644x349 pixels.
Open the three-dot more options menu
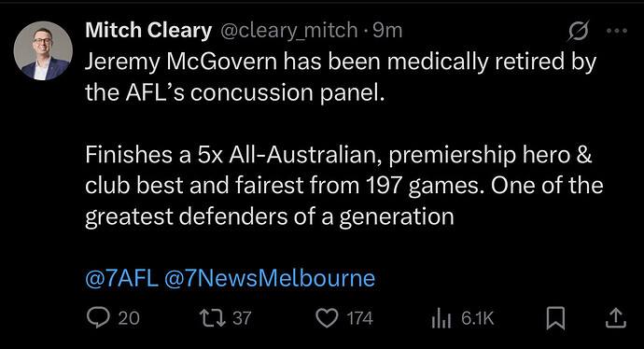tap(617, 31)
